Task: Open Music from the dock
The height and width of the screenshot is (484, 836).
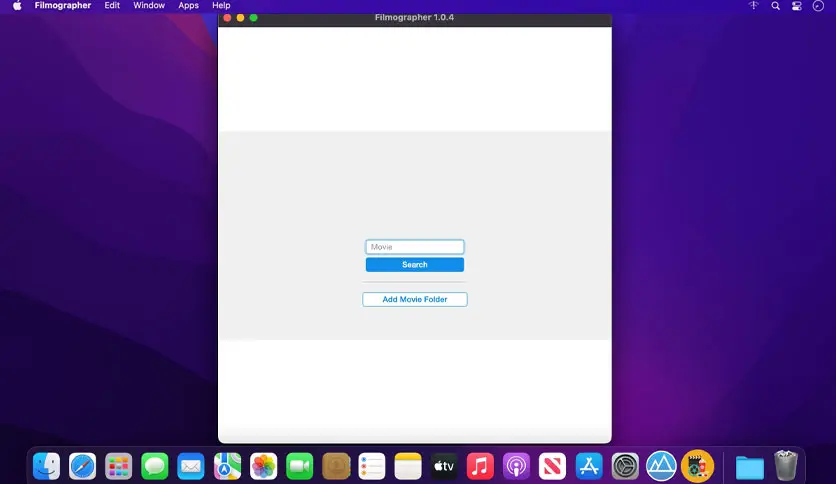Action: pos(480,466)
